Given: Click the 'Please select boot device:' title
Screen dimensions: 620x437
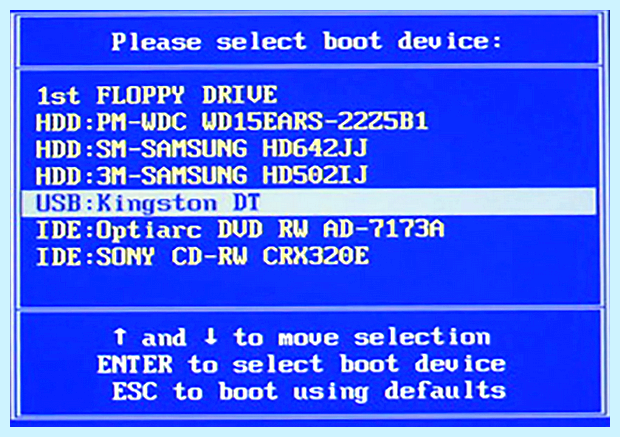Looking at the screenshot, I should tap(306, 42).
